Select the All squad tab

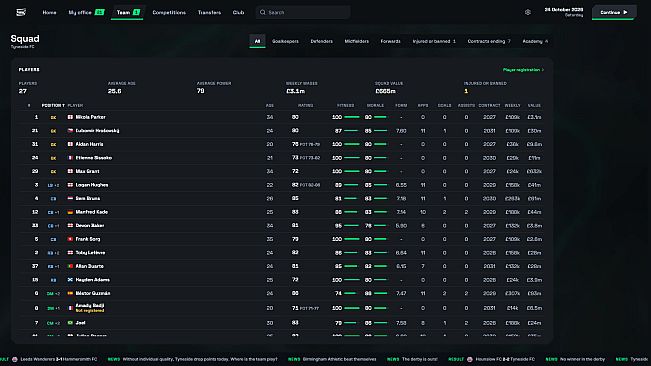[257, 41]
